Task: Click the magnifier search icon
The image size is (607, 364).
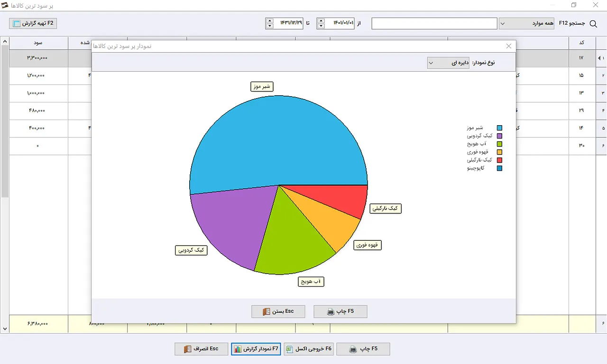Action: click(x=593, y=23)
